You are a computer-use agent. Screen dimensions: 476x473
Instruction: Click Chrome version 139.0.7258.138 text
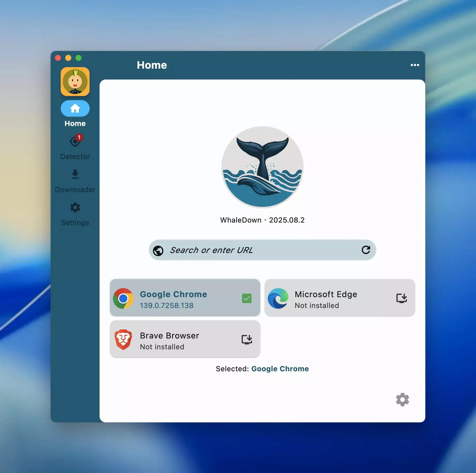pyautogui.click(x=167, y=305)
